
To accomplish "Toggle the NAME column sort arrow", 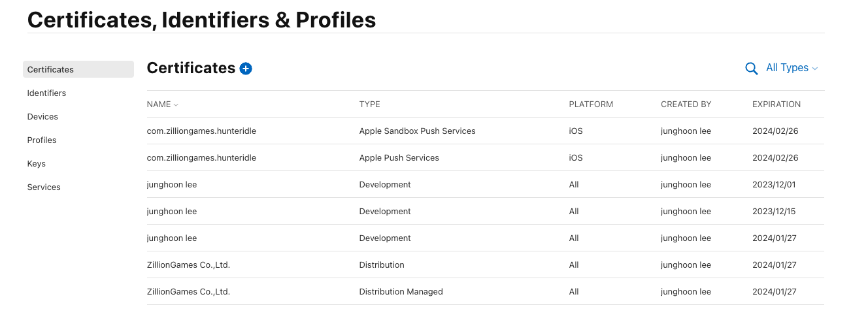I will coord(176,104).
